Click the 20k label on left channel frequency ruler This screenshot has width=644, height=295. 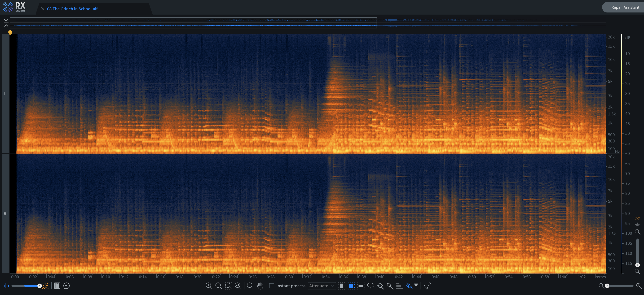point(611,37)
